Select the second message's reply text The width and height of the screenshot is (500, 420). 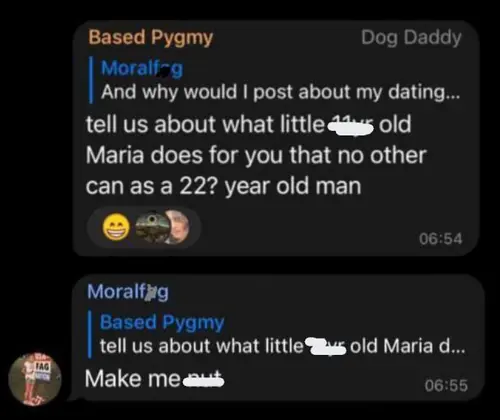click(154, 379)
